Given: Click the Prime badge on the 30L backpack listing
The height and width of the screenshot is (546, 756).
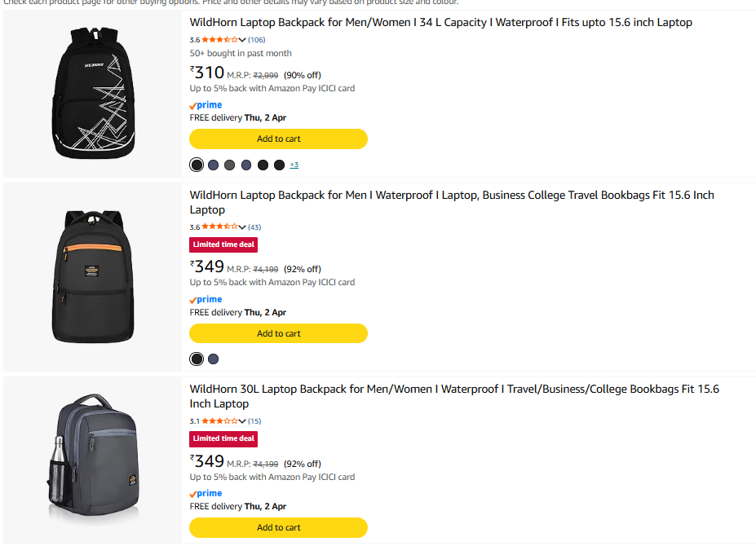Looking at the screenshot, I should [x=206, y=493].
